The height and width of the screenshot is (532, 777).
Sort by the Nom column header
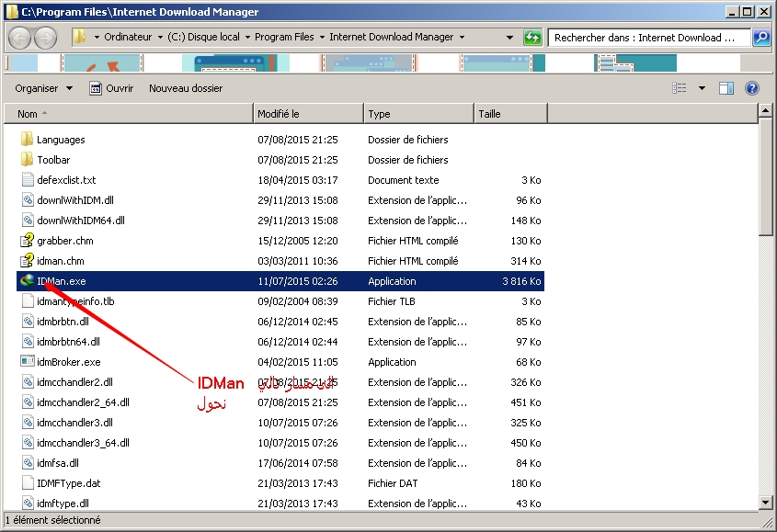pos(129,114)
